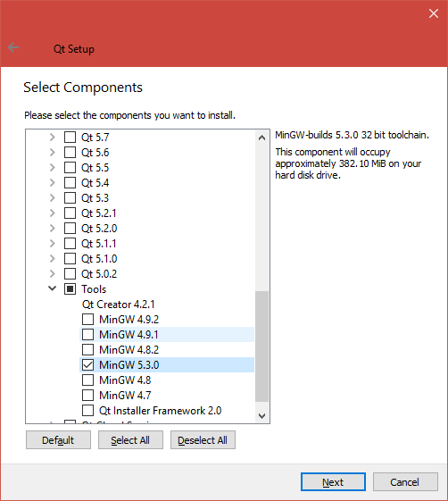Image resolution: width=448 pixels, height=501 pixels.
Task: Cancel the Qt Setup installer
Action: click(x=405, y=482)
